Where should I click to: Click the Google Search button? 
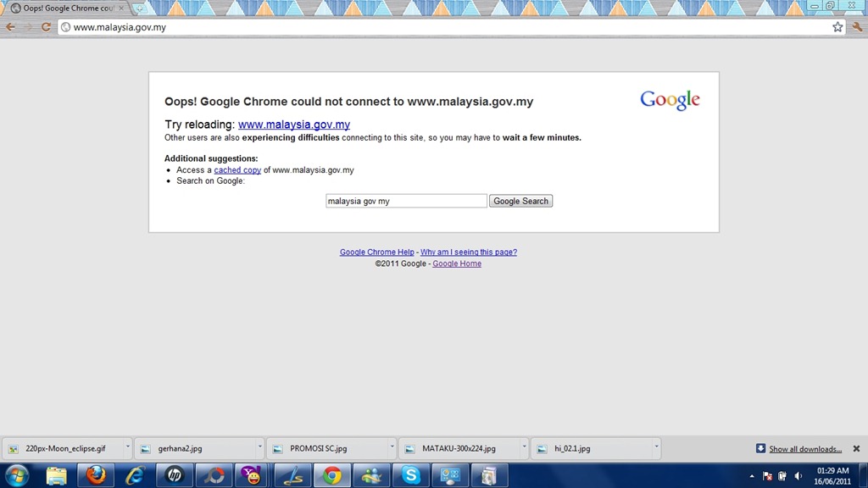coord(521,201)
